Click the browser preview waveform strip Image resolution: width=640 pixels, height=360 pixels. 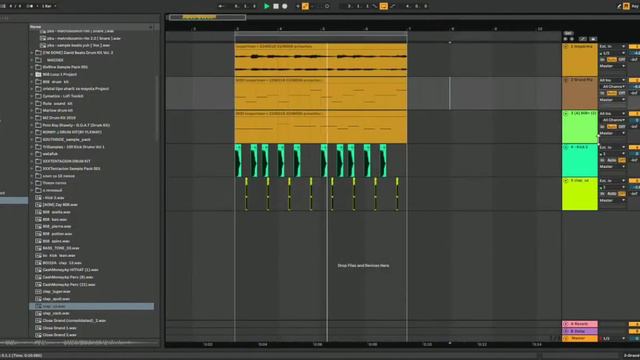coord(80,342)
